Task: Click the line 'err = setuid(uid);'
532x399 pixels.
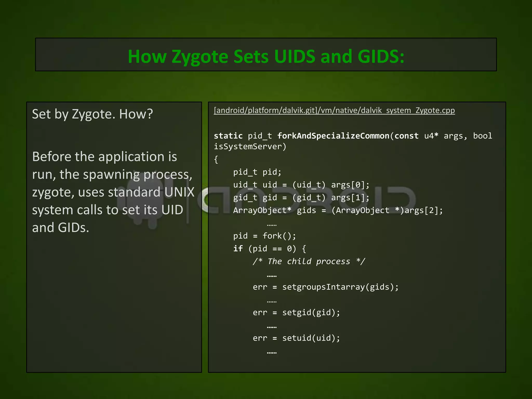Action: 296,338
